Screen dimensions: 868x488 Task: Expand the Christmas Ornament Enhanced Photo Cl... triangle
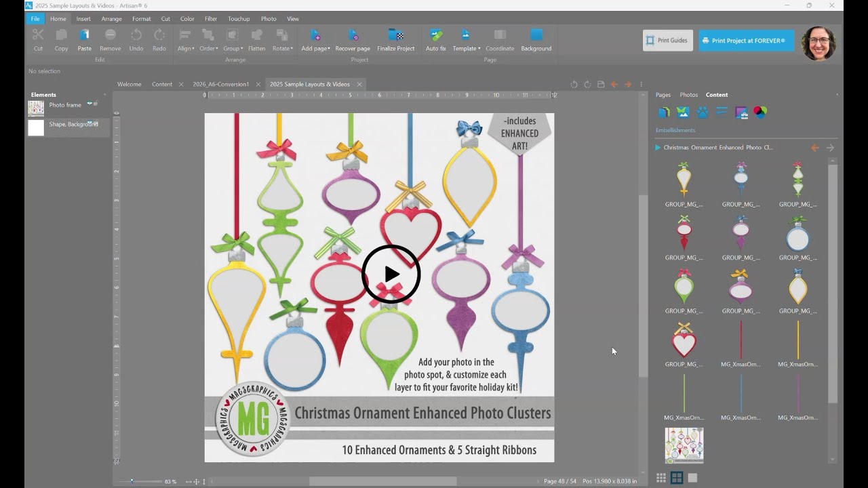(658, 148)
